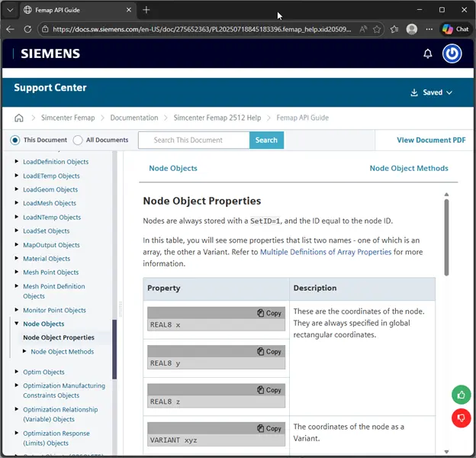Click in Search This Document field

tap(194, 140)
